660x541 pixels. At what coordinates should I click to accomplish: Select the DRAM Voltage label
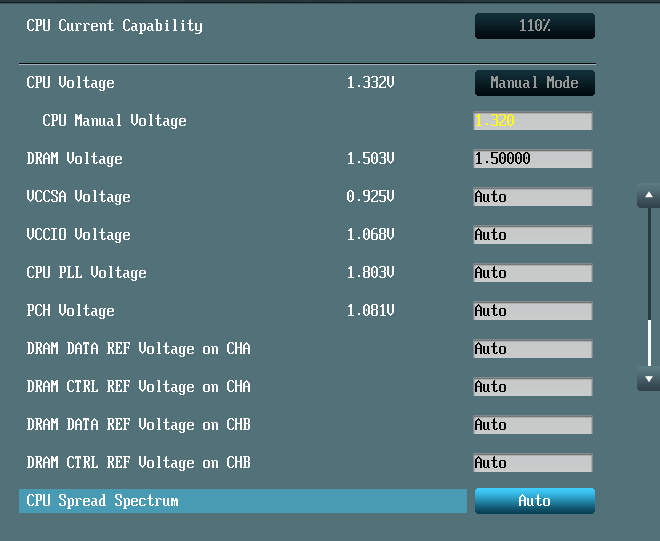pos(75,159)
